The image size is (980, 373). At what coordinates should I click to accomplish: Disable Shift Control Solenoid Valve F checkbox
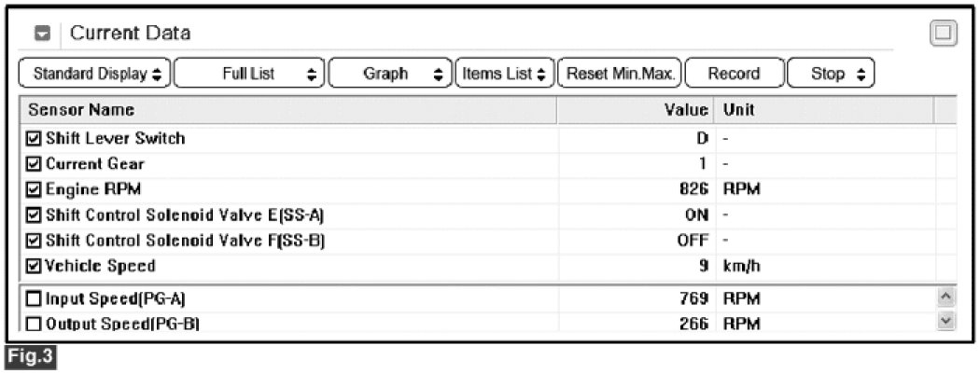[x=35, y=241]
